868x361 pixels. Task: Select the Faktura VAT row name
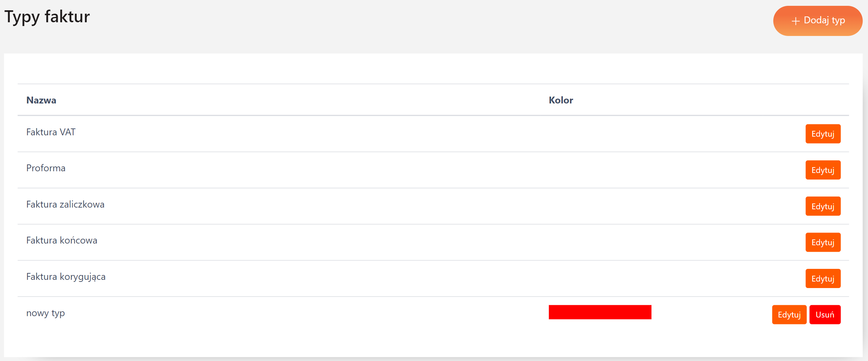[51, 132]
